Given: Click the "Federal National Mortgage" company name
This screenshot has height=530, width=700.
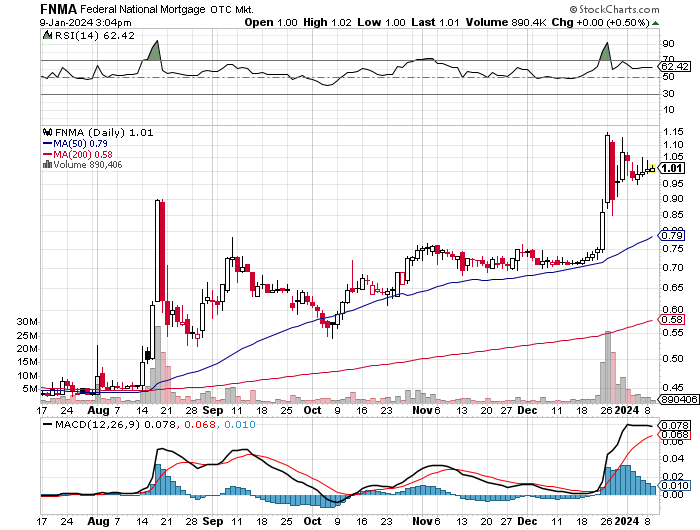Looking at the screenshot, I should pyautogui.click(x=143, y=9).
